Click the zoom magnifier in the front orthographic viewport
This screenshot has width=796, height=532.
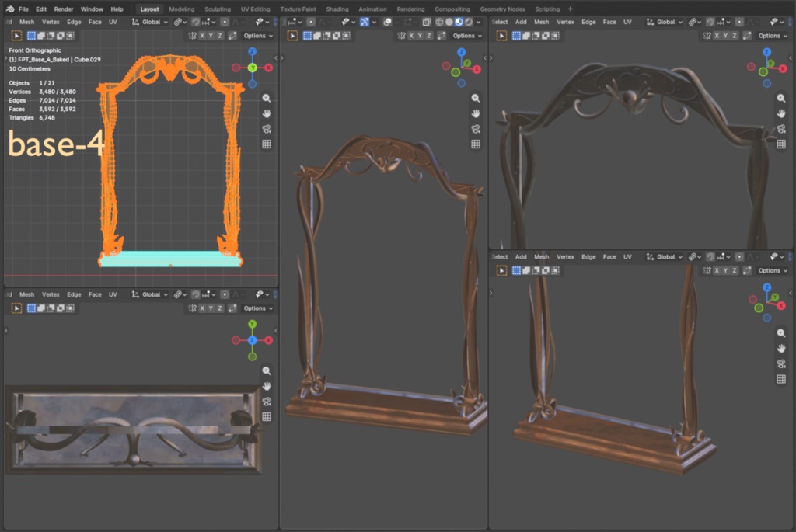pos(267,98)
